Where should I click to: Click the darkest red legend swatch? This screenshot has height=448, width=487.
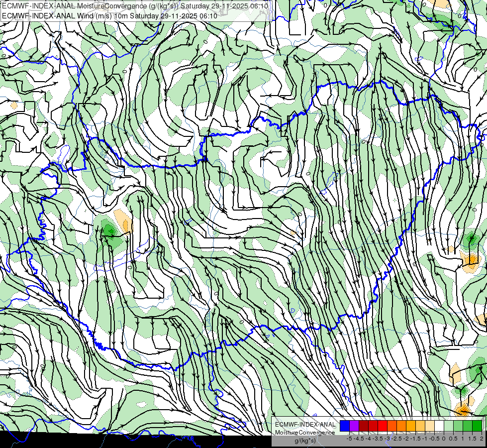tap(364, 426)
